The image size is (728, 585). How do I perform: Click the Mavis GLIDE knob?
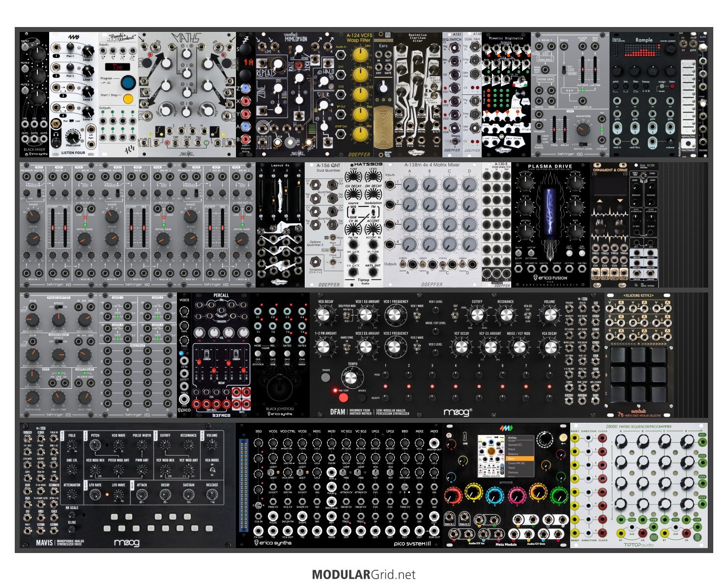(x=72, y=529)
